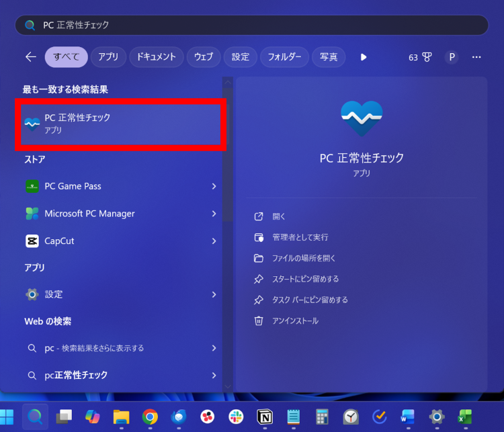Open the 63 rewards points trophy
This screenshot has height=432, width=504.
click(420, 57)
